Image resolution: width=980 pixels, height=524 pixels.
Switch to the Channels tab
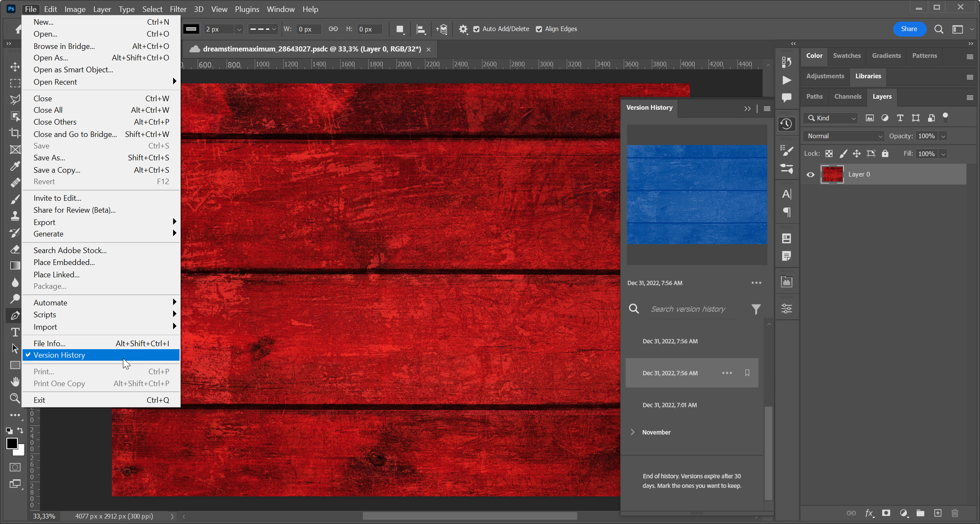[847, 97]
